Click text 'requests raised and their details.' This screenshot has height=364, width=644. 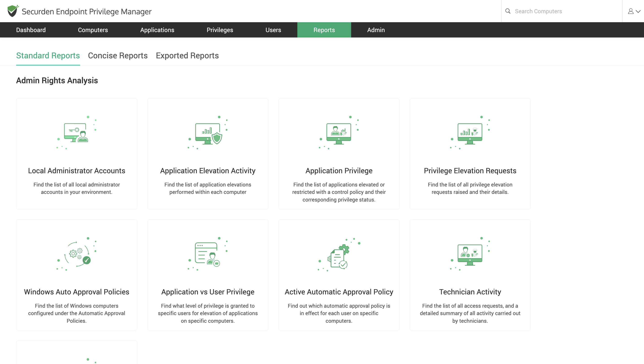tap(470, 192)
